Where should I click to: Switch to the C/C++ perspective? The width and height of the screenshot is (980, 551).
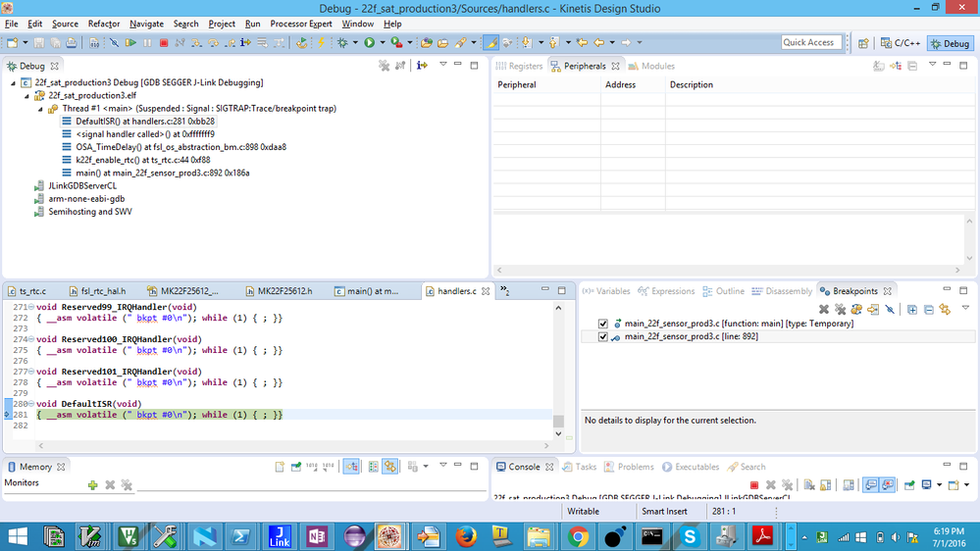pyautogui.click(x=900, y=43)
